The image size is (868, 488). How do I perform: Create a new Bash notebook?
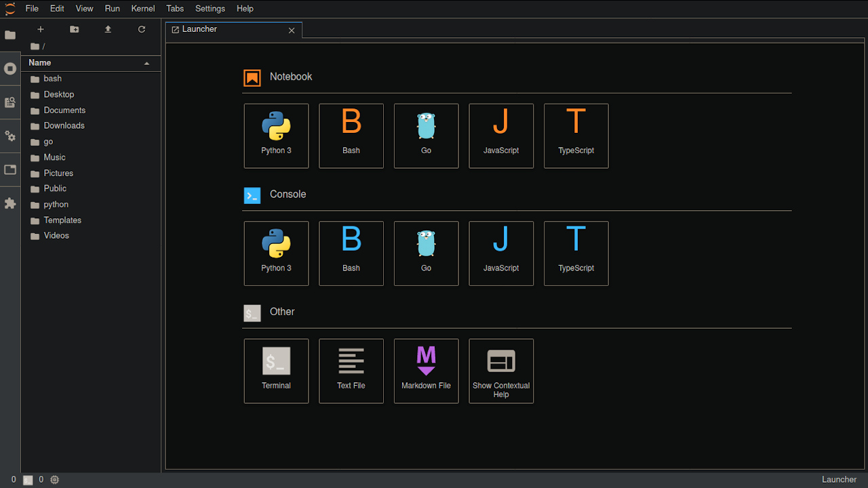[351, 136]
